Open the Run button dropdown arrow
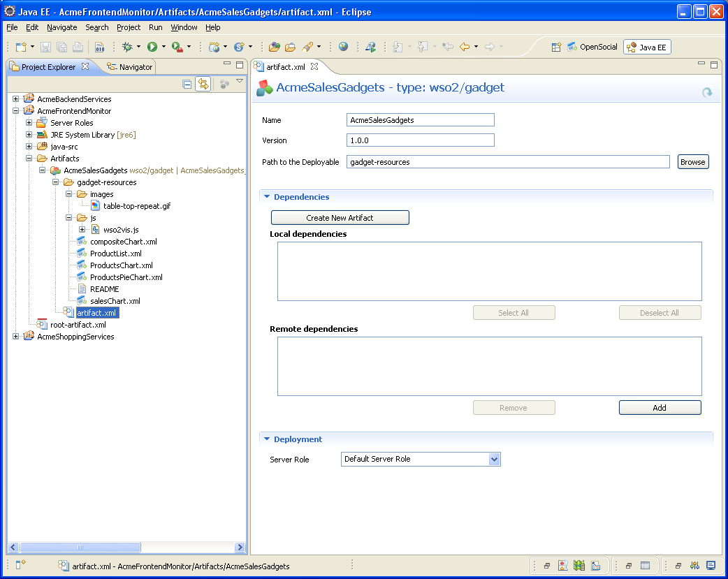The height and width of the screenshot is (579, 728). pyautogui.click(x=163, y=47)
